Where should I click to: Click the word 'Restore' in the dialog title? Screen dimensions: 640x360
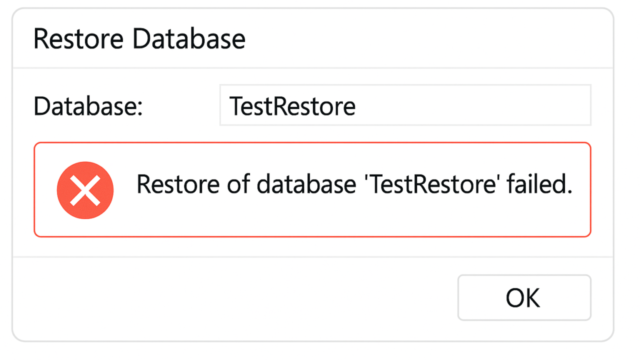pos(78,39)
